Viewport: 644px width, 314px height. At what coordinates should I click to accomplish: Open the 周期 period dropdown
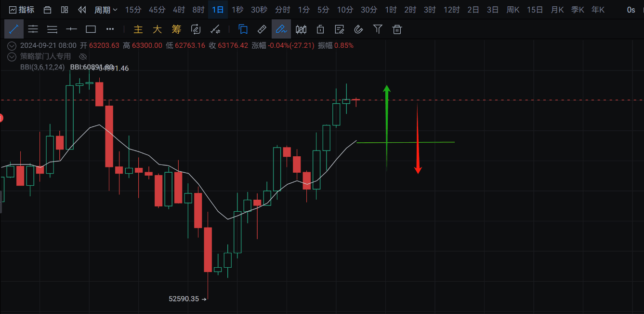[105, 10]
